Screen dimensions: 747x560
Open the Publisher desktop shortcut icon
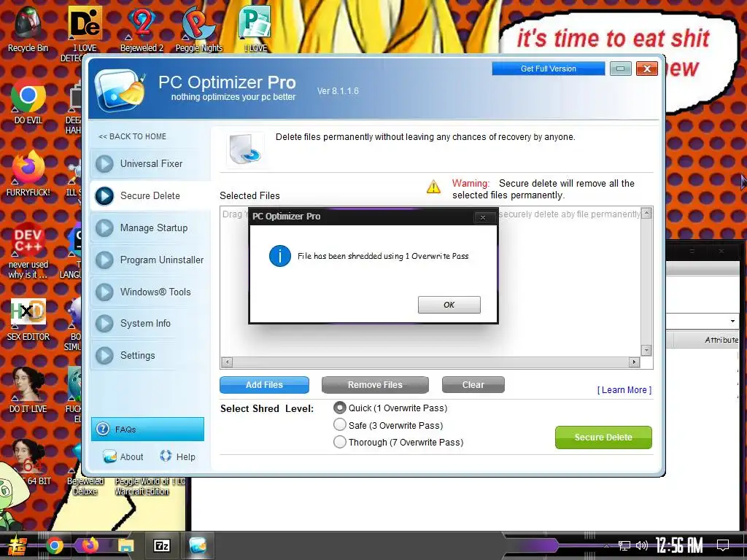[x=255, y=23]
